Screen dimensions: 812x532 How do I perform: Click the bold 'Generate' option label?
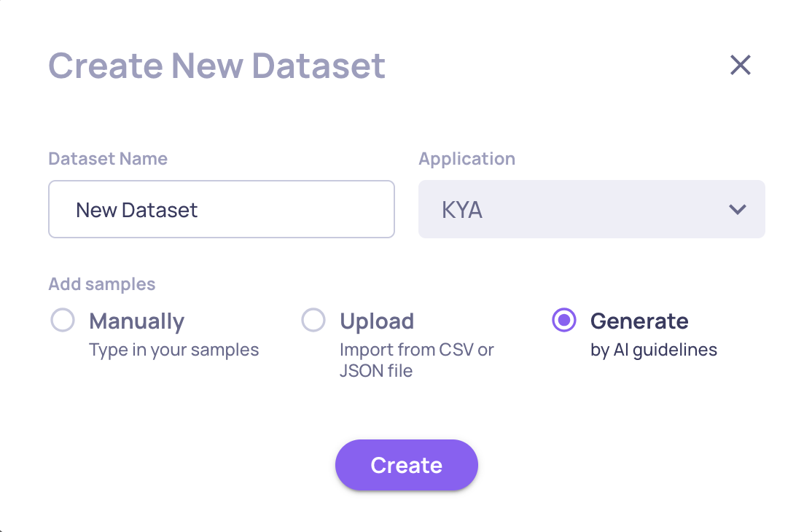(639, 321)
